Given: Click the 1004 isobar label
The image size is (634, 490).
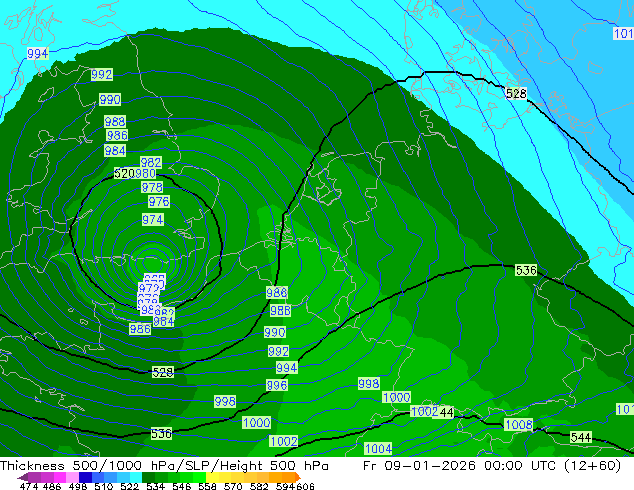Looking at the screenshot, I should (x=378, y=449).
